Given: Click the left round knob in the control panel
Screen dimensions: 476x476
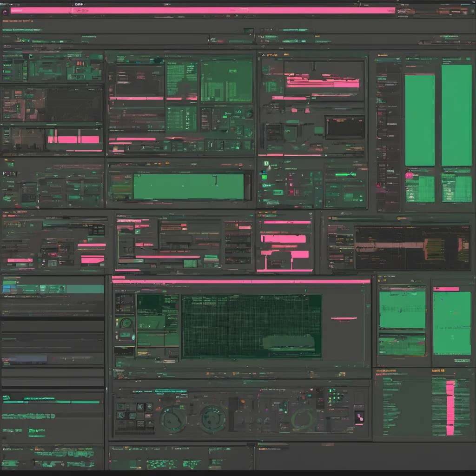Looking at the screenshot, I should point(173,418).
